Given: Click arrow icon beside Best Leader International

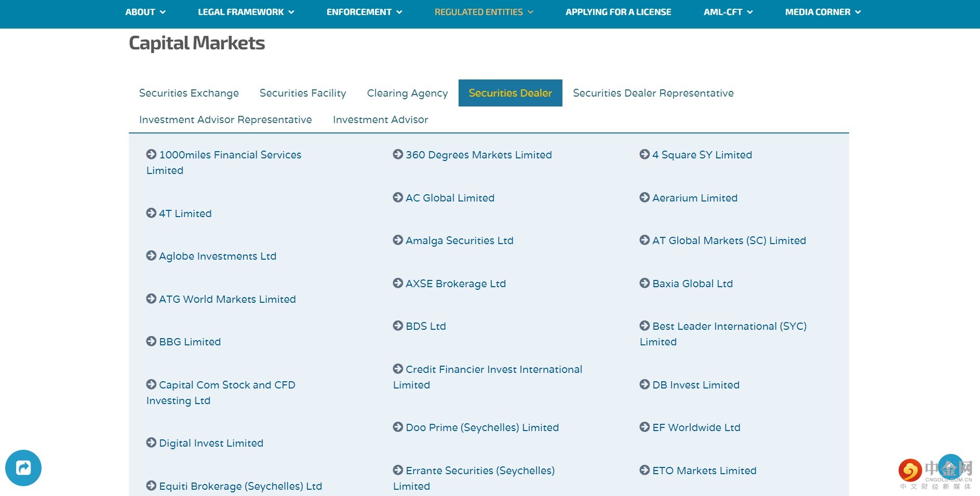Looking at the screenshot, I should click(x=645, y=326).
